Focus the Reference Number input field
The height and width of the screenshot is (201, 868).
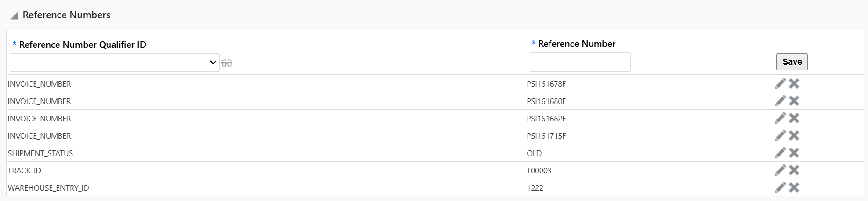point(579,62)
